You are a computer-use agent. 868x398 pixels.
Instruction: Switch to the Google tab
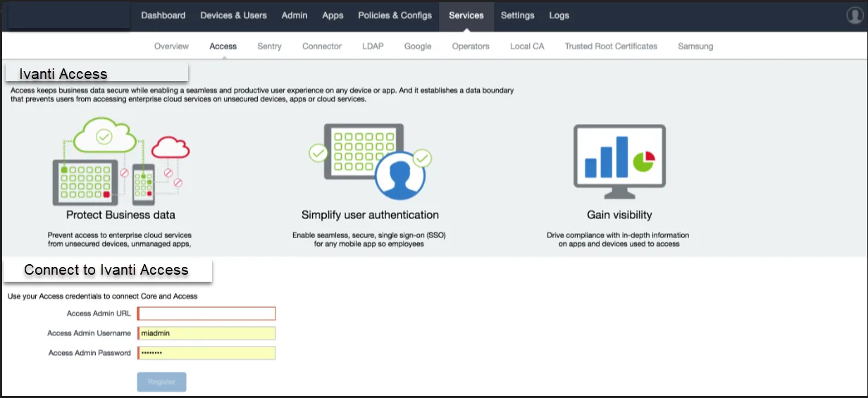(418, 46)
